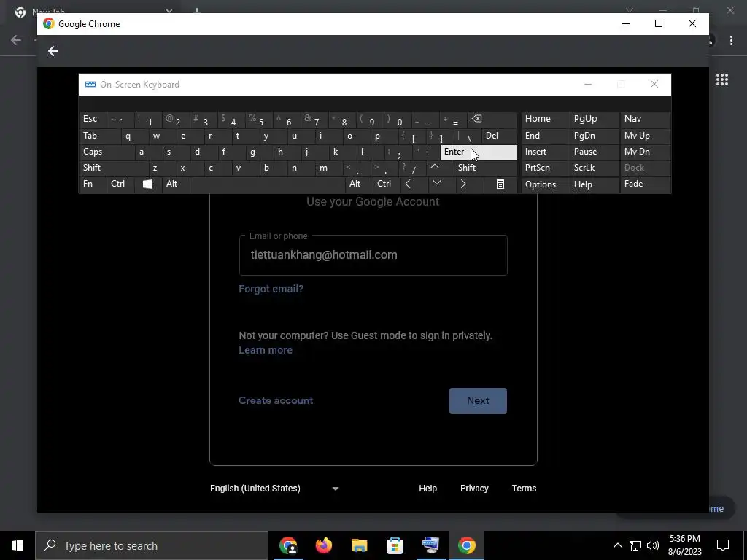Click the right arrow key on keyboard
Image resolution: width=747 pixels, height=560 pixels.
(463, 184)
